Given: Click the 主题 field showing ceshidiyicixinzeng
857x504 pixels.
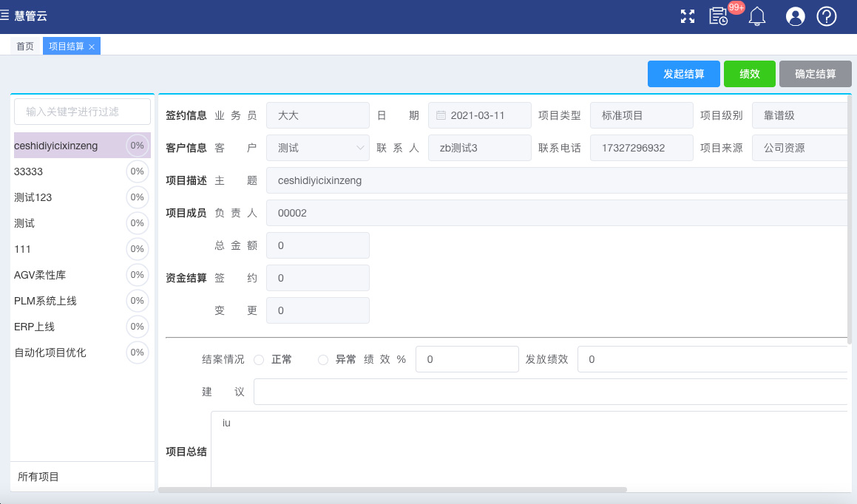Looking at the screenshot, I should (x=557, y=180).
